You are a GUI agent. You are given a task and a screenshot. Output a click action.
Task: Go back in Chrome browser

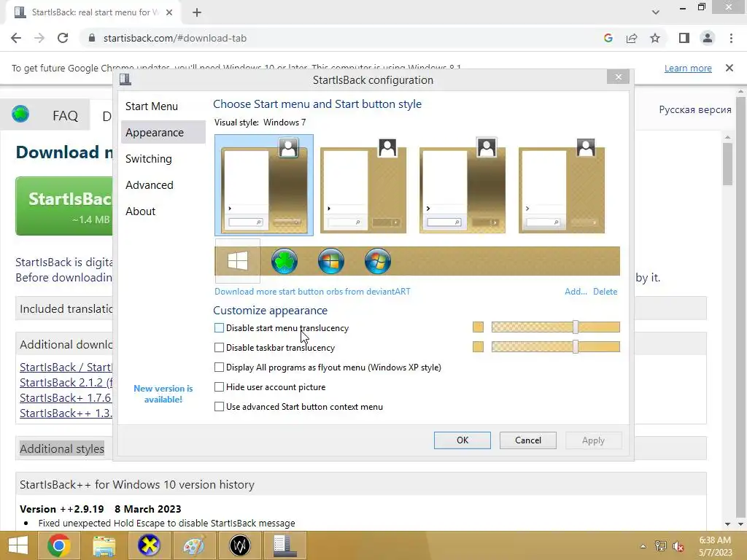pos(16,38)
